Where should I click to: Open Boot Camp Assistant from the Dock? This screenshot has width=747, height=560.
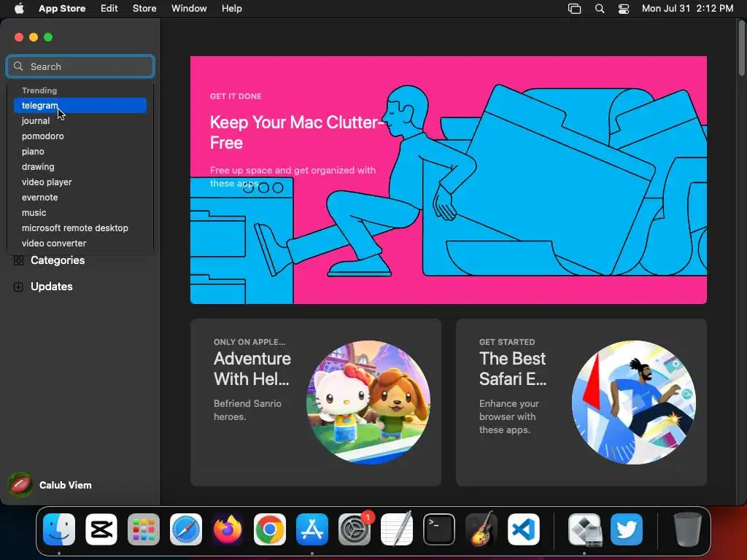pyautogui.click(x=584, y=529)
